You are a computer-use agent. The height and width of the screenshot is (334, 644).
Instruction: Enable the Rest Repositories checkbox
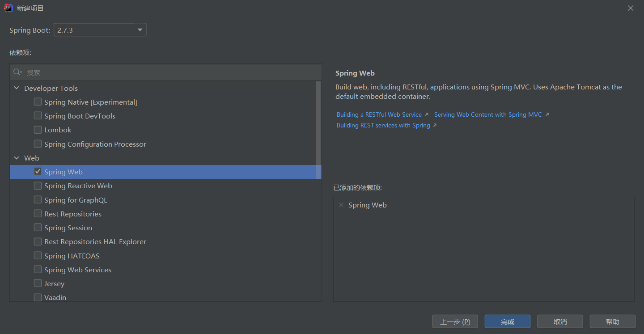pos(38,214)
